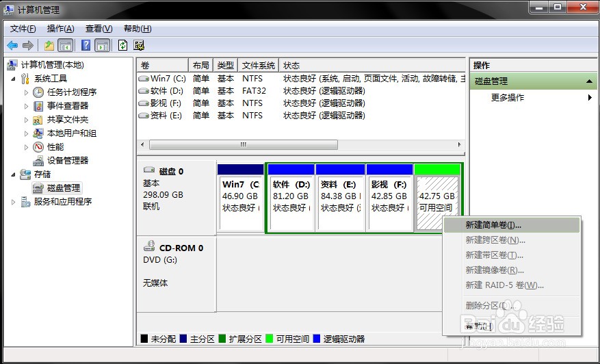Choose 新建简单卷(I)... from context menu
This screenshot has width=600, height=364.
pos(493,225)
